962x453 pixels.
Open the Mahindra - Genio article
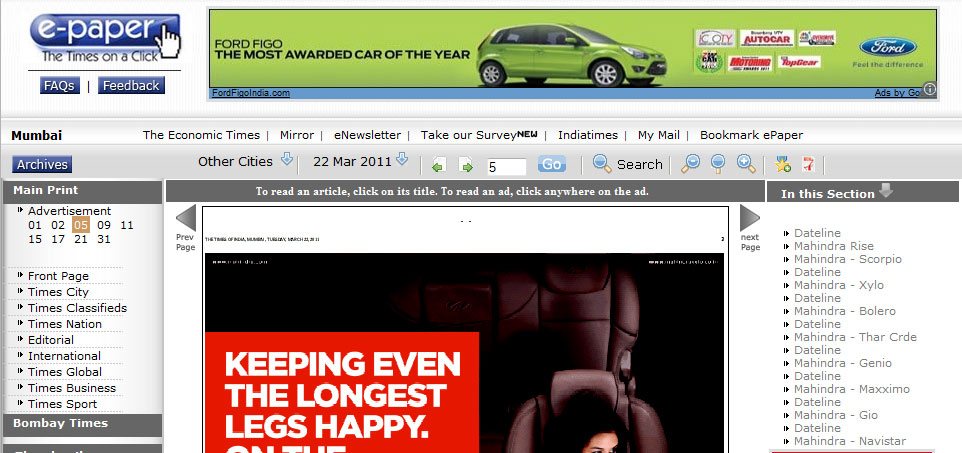(x=842, y=363)
